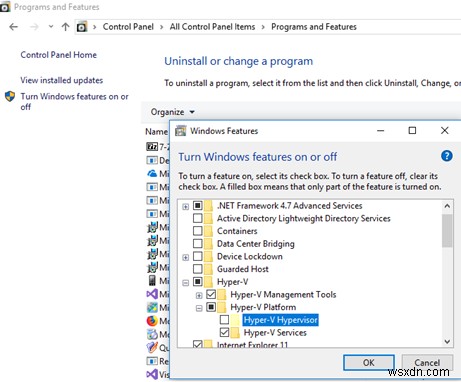Open the recent locations dropdown arrow
The image size is (461, 382).
point(51,27)
